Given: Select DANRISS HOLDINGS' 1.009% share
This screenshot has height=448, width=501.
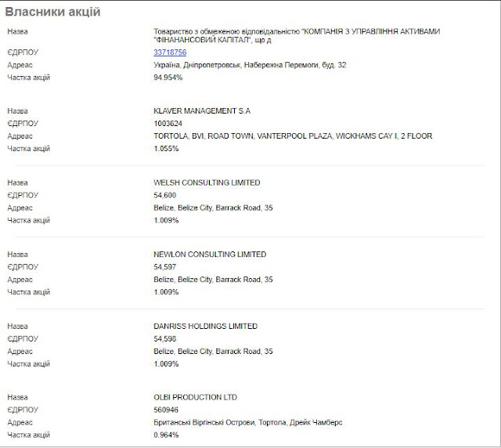Looking at the screenshot, I should pos(166,364).
